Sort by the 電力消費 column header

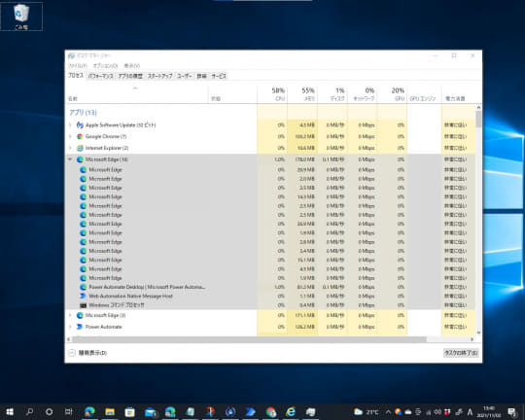[x=458, y=94]
